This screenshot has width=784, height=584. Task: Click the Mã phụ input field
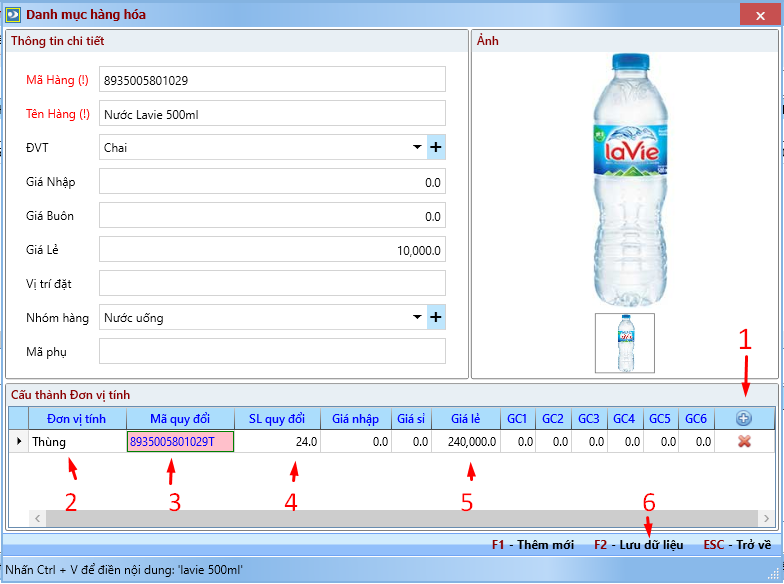pos(272,352)
